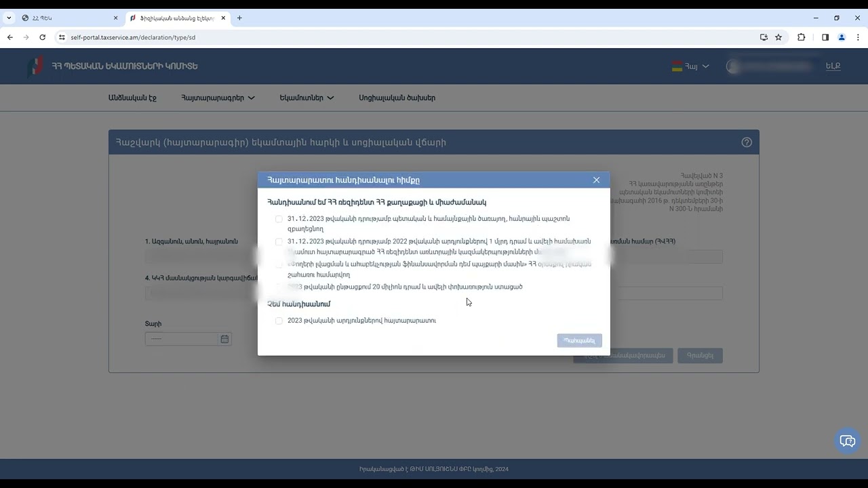Click the calendar icon in Տարի field
Image resolution: width=868 pixels, height=488 pixels.
(x=224, y=339)
